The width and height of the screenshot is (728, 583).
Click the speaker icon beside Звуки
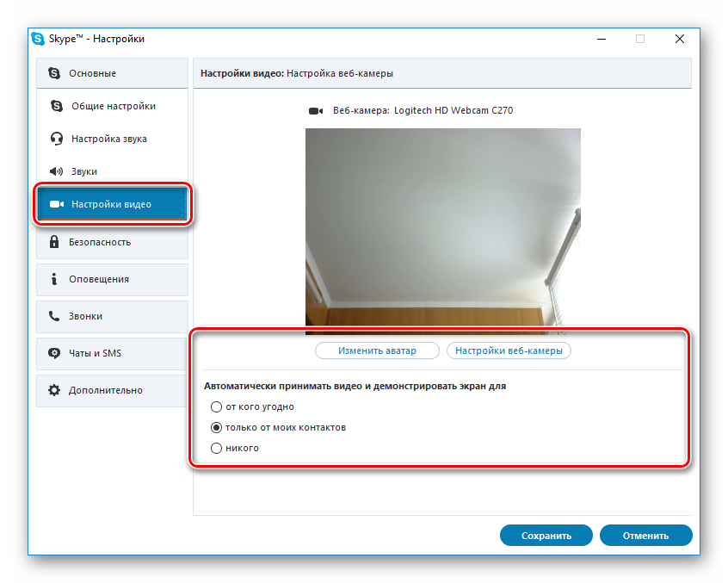tap(56, 171)
